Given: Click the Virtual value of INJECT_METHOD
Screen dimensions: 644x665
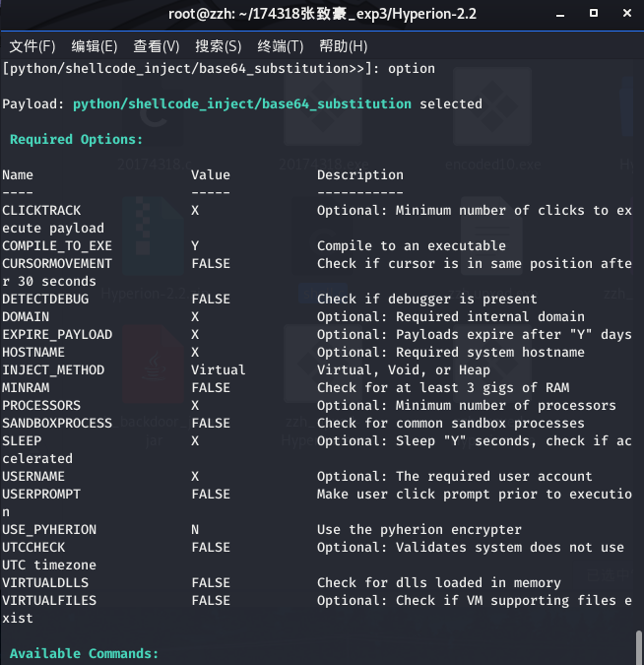Looking at the screenshot, I should click(219, 369).
